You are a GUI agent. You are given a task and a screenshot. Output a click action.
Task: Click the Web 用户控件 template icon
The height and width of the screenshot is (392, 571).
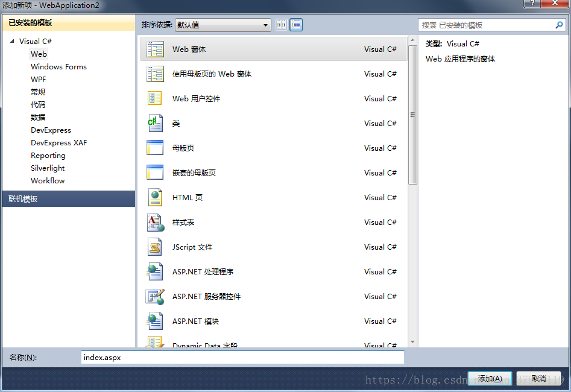pyautogui.click(x=155, y=98)
